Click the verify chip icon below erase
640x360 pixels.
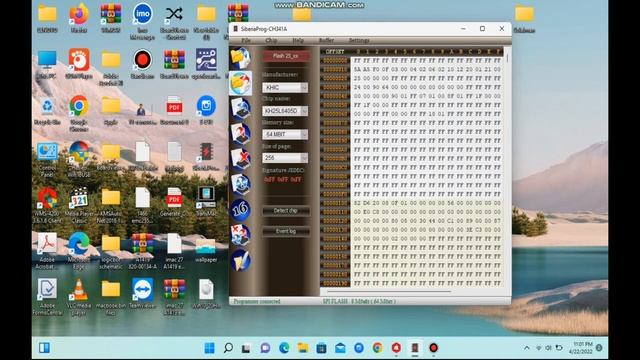[x=240, y=184]
